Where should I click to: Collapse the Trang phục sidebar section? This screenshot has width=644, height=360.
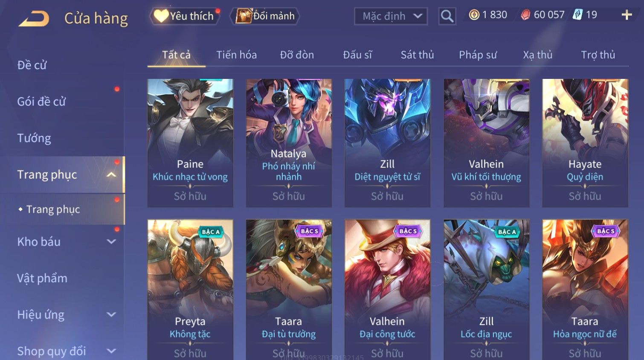tap(111, 174)
